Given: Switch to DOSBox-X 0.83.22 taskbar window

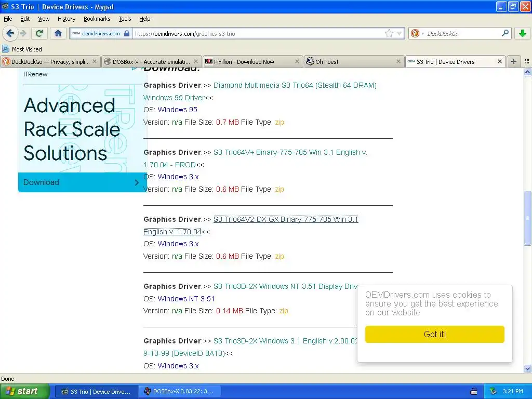Looking at the screenshot, I should [x=180, y=392].
